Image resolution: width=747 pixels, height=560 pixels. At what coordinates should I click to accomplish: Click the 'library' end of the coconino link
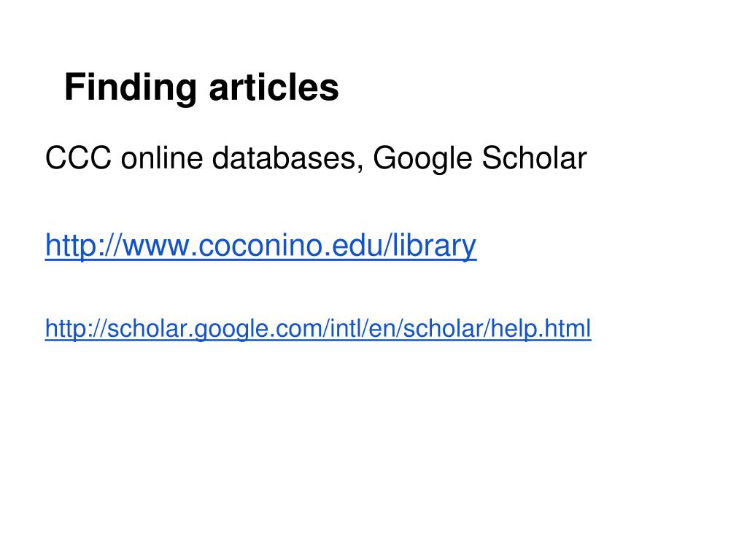click(434, 246)
